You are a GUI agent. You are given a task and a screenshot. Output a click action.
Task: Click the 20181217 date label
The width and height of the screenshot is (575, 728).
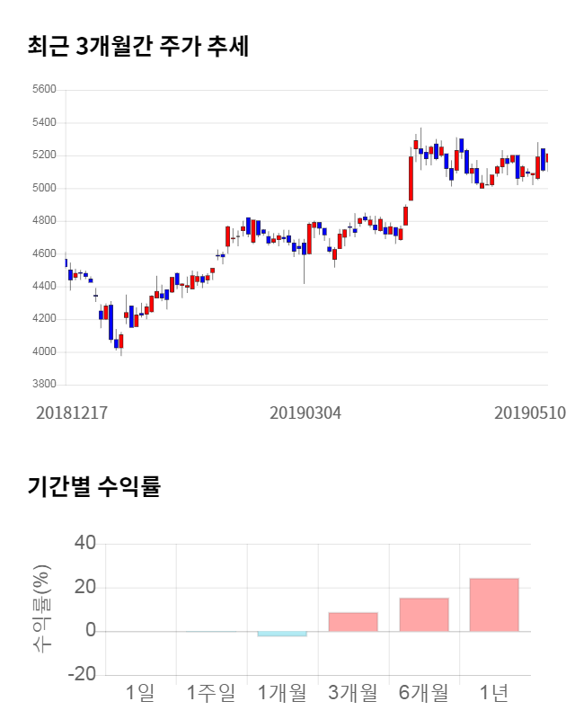pos(72,413)
